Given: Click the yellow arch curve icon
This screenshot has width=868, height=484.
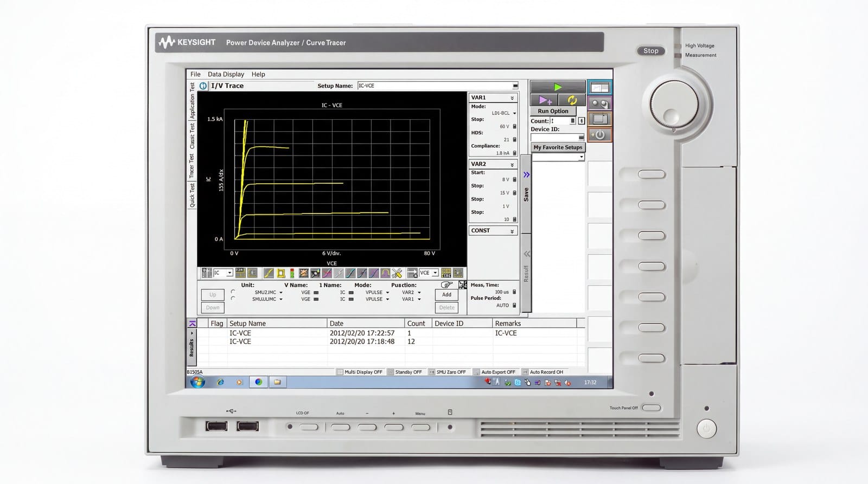Looking at the screenshot, I should [x=385, y=273].
